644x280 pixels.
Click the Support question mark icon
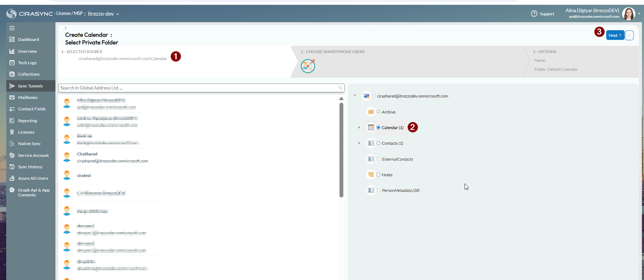click(x=534, y=14)
